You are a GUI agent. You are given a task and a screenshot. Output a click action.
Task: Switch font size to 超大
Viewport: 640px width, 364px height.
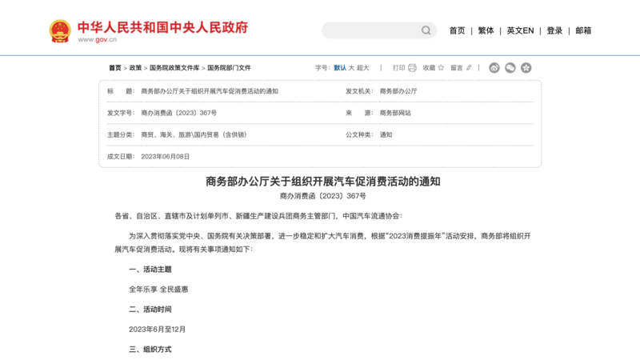[x=363, y=68]
